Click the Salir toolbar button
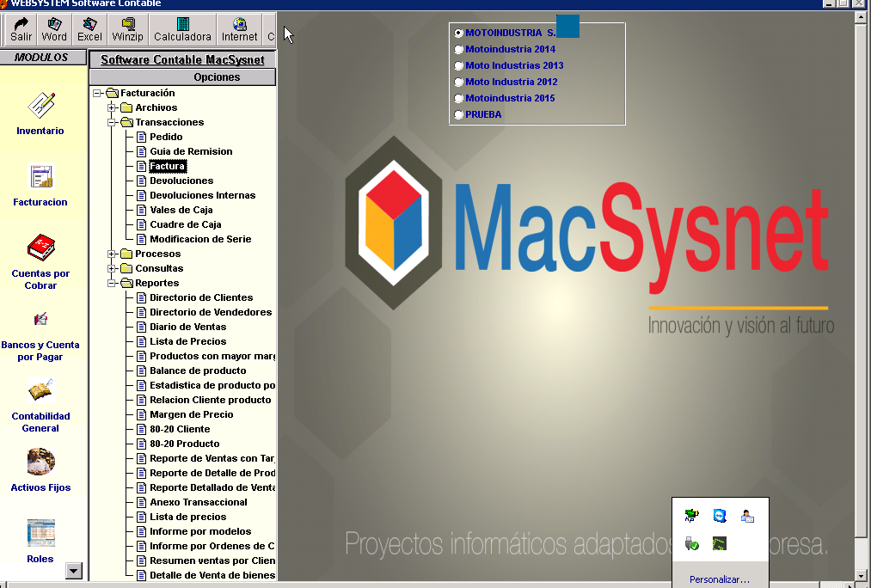871x588 pixels. [21, 29]
